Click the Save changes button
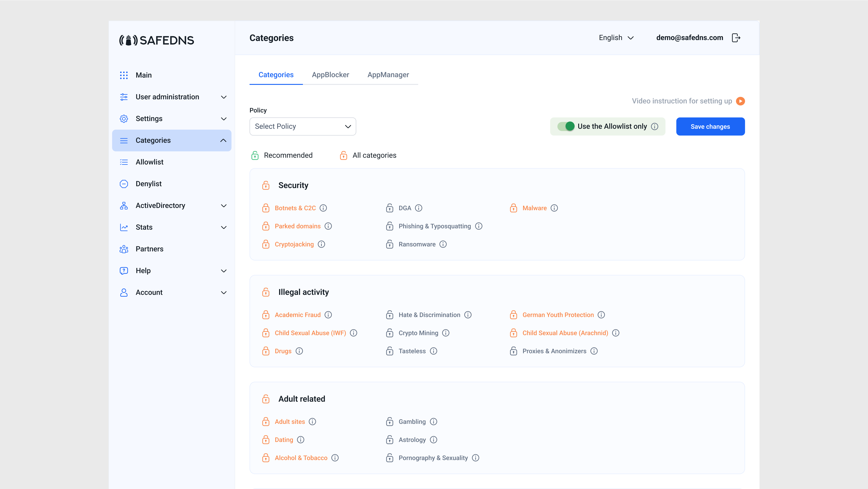This screenshot has width=868, height=489. 710,126
